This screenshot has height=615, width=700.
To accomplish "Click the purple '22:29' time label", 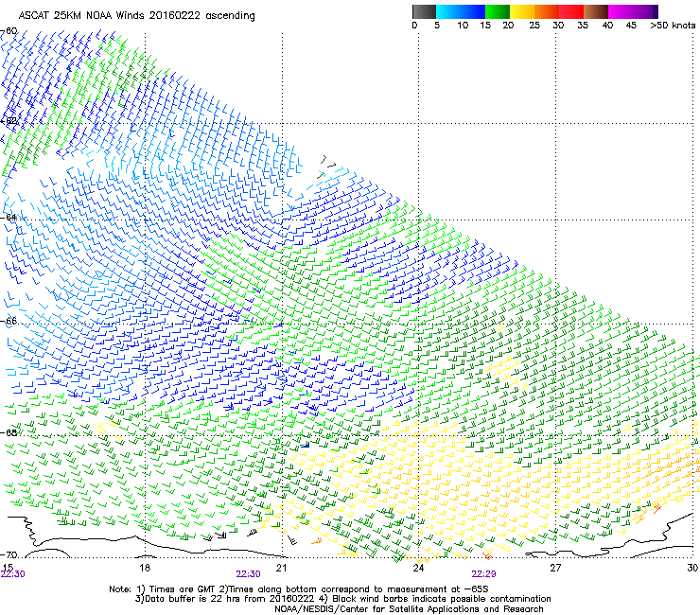I will [x=484, y=574].
